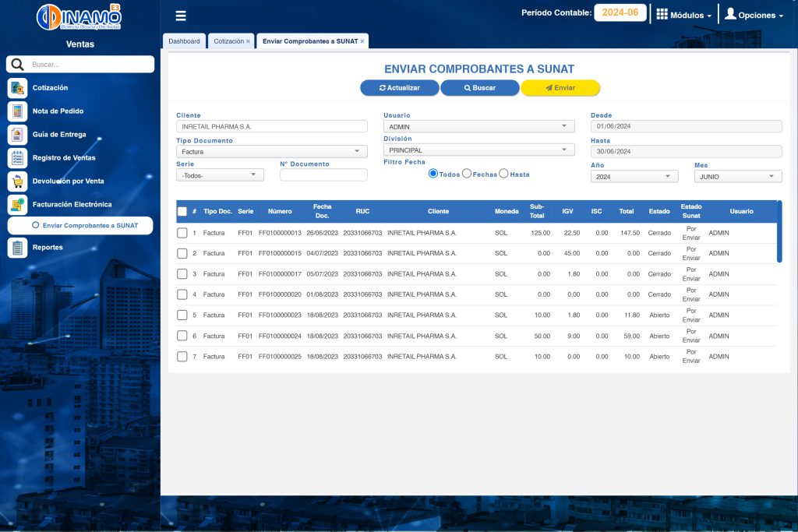Select the Fechas radio button
Image resolution: width=798 pixels, height=532 pixels.
[467, 174]
